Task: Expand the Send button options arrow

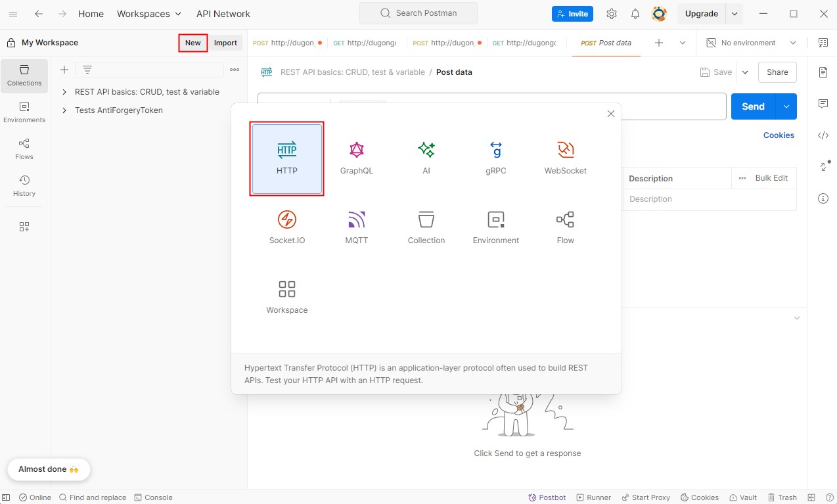Action: (786, 106)
